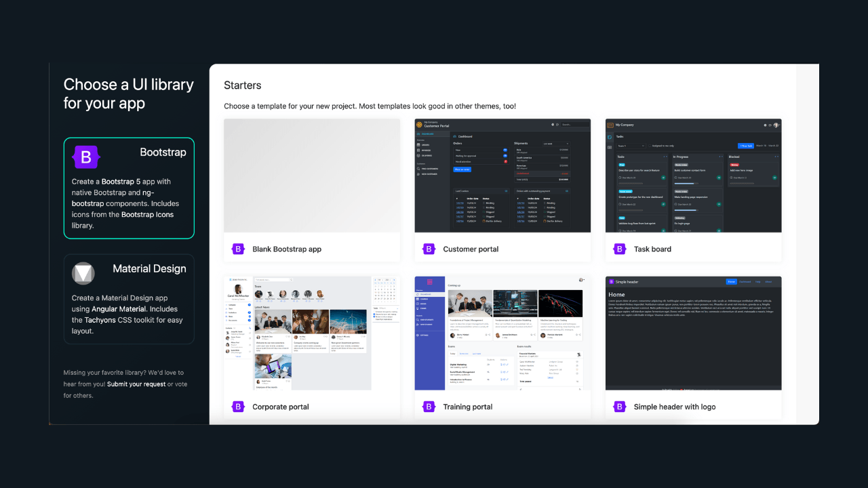The width and height of the screenshot is (868, 488).
Task: Click the Material Design card title text
Action: pyautogui.click(x=149, y=268)
